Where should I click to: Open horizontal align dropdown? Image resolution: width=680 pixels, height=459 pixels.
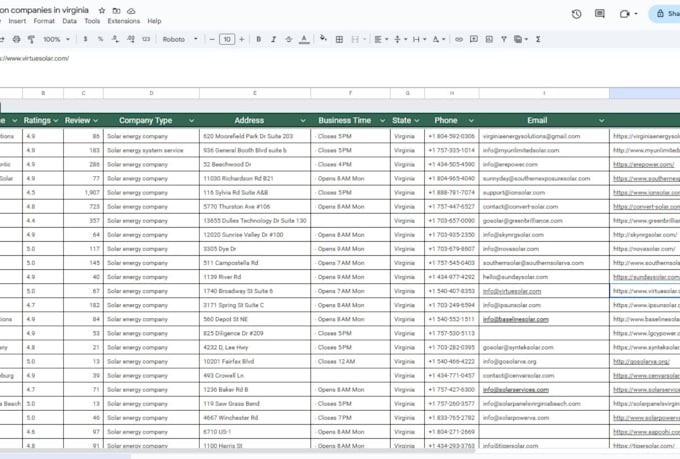[x=381, y=39]
